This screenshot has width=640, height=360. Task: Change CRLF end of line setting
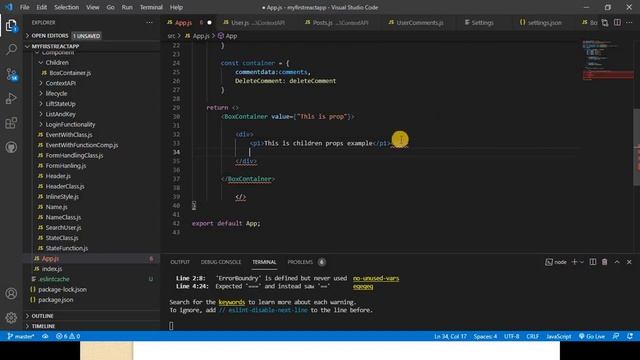[x=532, y=336]
